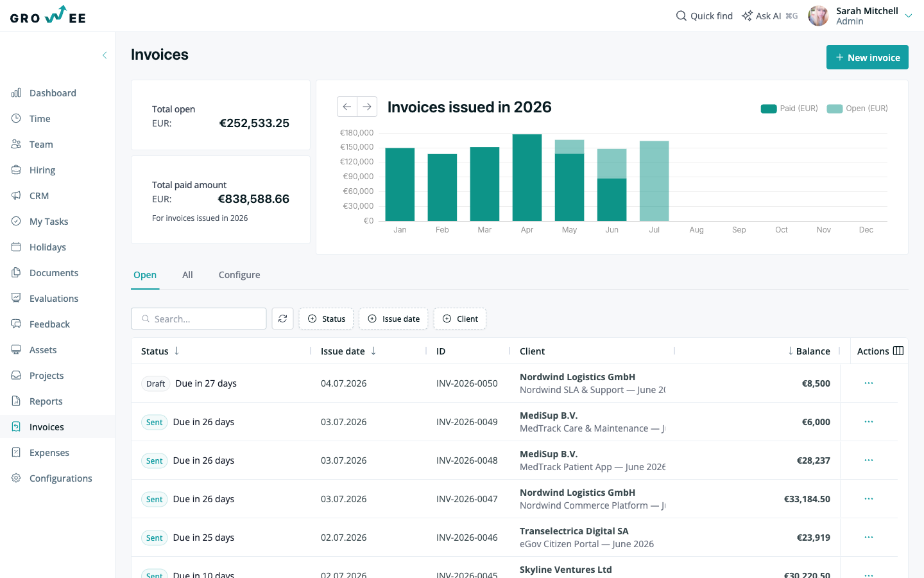This screenshot has width=924, height=578.
Task: Open column visibility settings icon
Action: click(x=898, y=351)
